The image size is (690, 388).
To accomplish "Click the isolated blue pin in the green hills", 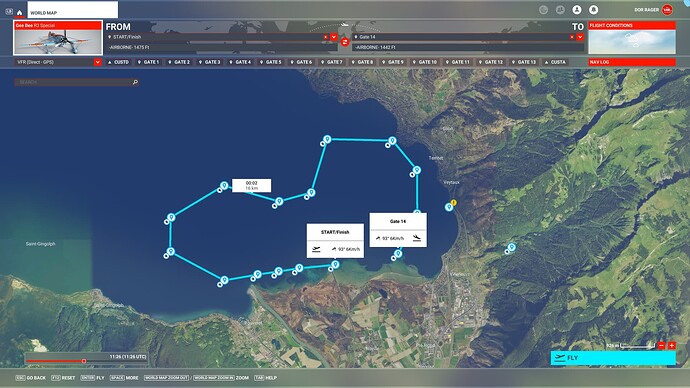I will click(511, 247).
